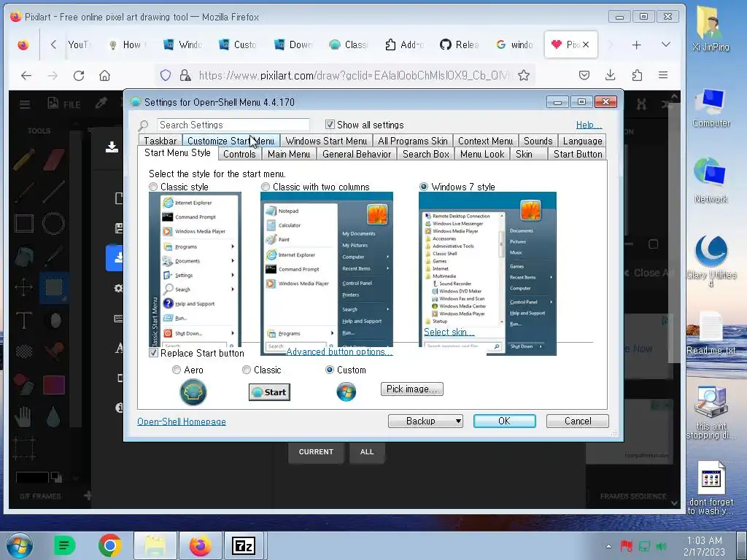Click the clock in the taskbar
The width and height of the screenshot is (747, 560).
(x=704, y=546)
